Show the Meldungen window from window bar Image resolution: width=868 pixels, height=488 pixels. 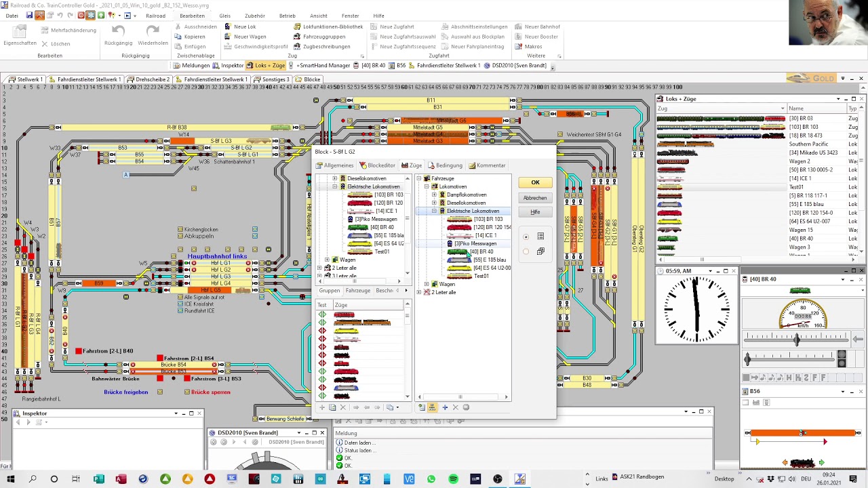[x=191, y=66]
